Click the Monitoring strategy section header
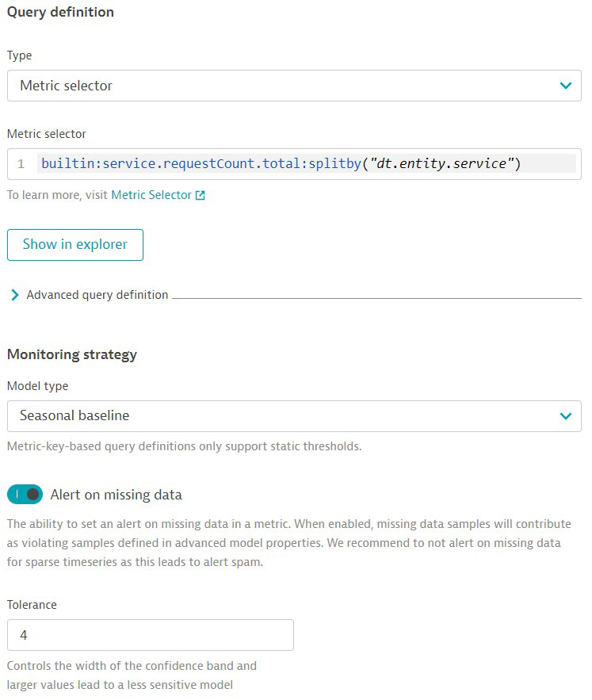592x700 pixels. coord(72,354)
